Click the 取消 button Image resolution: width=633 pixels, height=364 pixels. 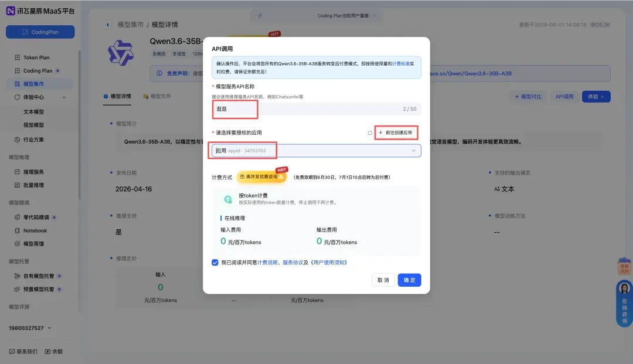[383, 280]
